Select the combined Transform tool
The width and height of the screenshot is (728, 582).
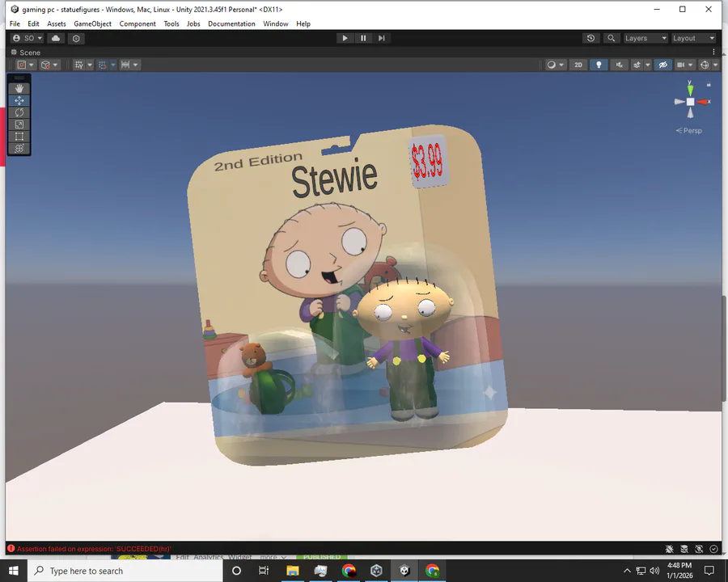pos(19,149)
